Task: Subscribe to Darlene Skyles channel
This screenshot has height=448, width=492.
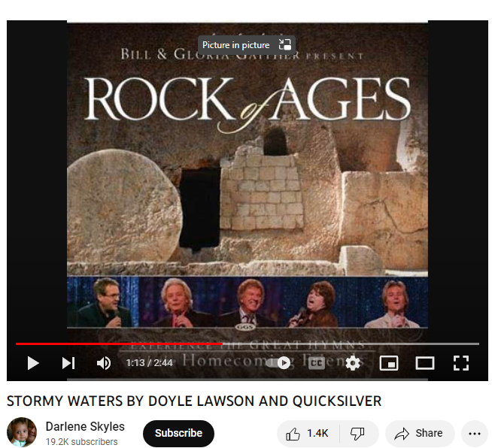Action: [x=178, y=433]
